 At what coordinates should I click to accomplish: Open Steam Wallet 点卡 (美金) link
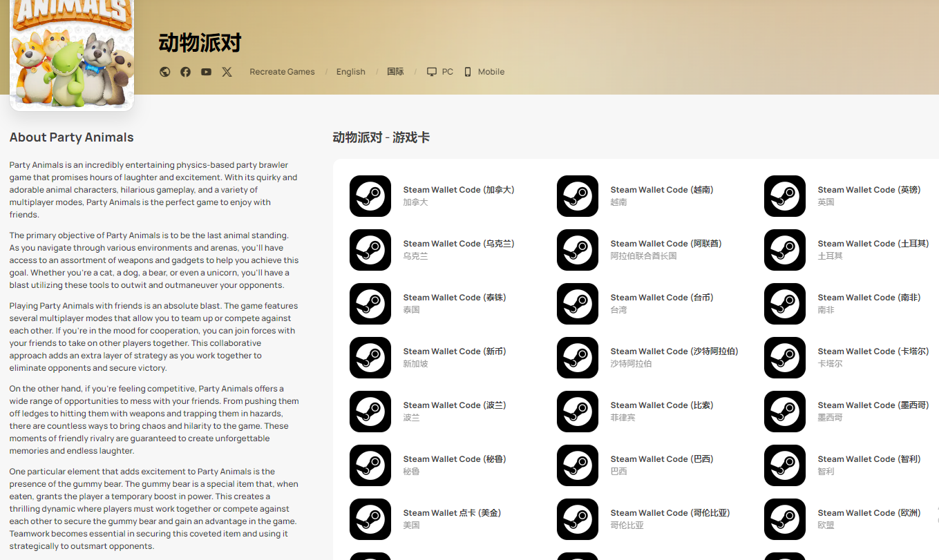(453, 513)
